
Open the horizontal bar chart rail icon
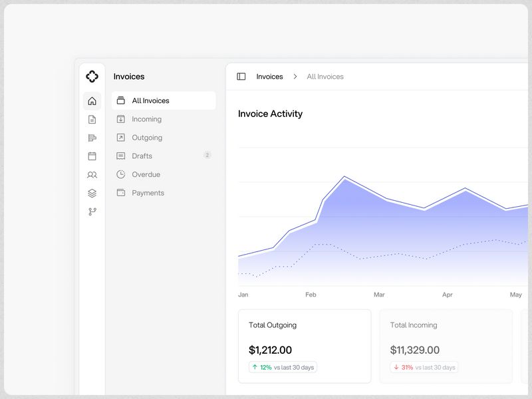coord(92,138)
